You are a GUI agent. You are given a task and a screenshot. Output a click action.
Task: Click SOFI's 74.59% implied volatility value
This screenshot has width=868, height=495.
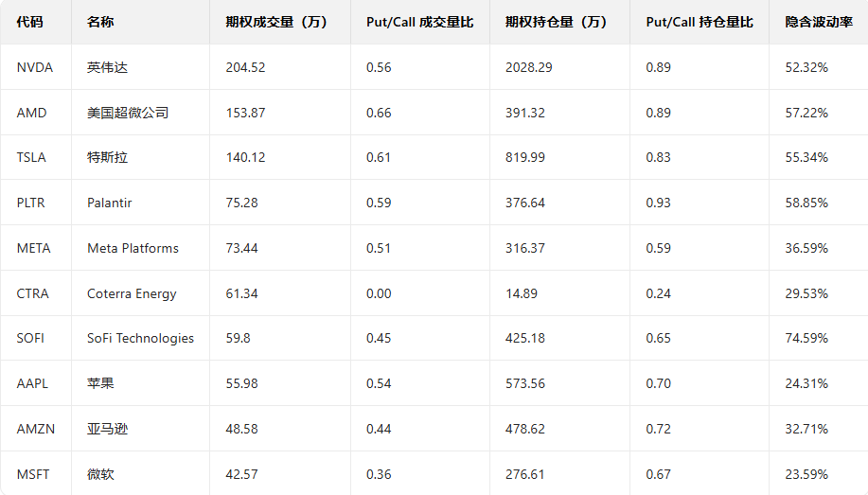pos(806,338)
